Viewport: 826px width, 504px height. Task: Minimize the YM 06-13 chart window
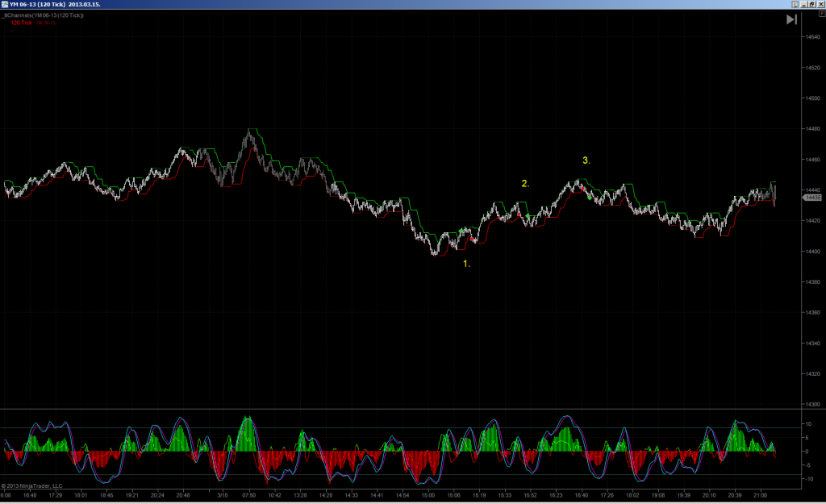[x=804, y=4]
